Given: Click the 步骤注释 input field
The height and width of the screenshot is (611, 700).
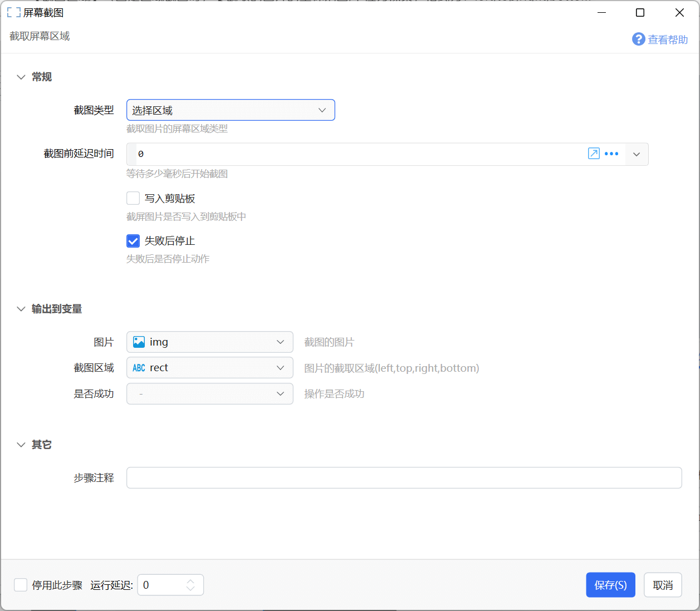Looking at the screenshot, I should 404,477.
